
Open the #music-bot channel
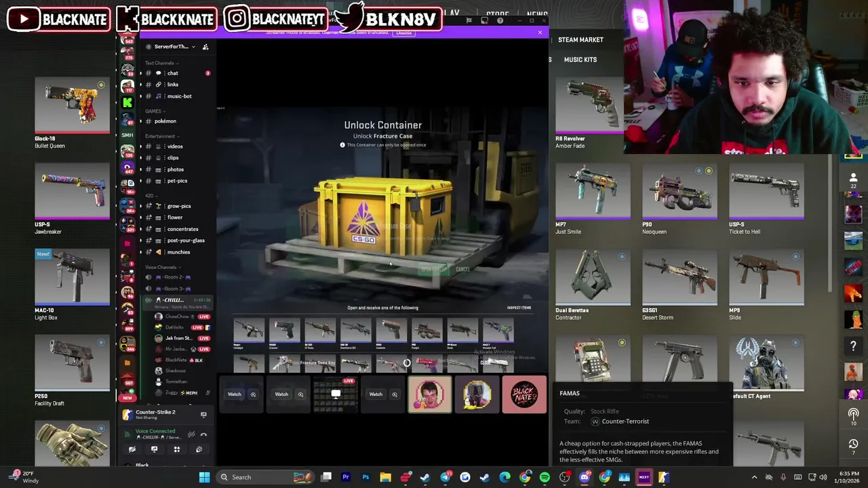coord(176,96)
